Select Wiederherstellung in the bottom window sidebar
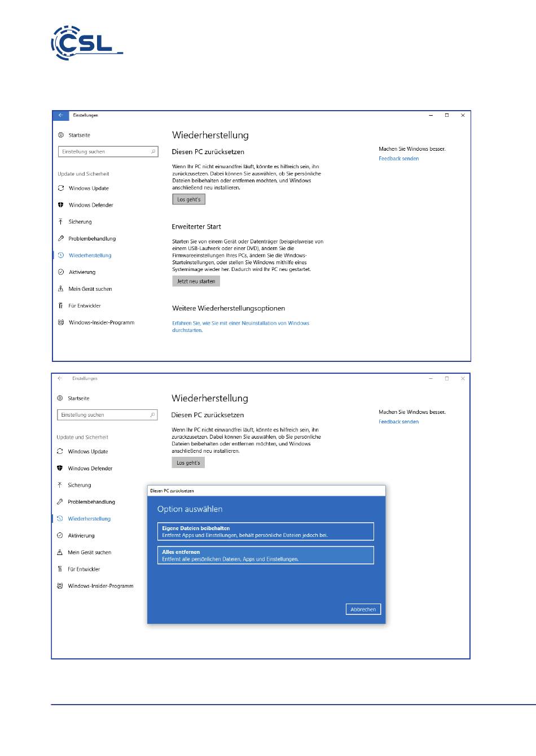Viewport: 536px width, 756px height. click(x=89, y=518)
